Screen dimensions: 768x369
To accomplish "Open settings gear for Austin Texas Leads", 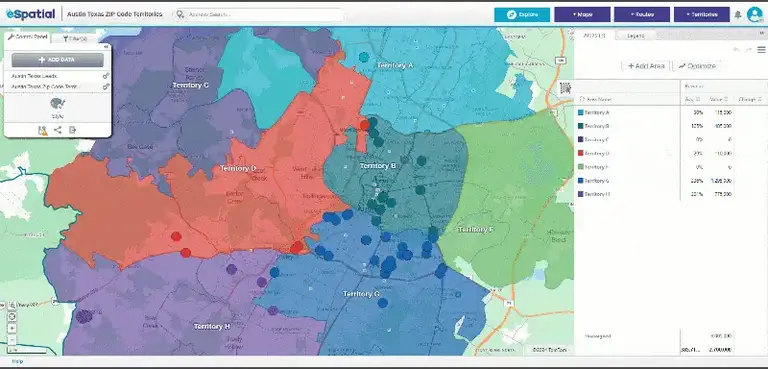I will 105,76.
